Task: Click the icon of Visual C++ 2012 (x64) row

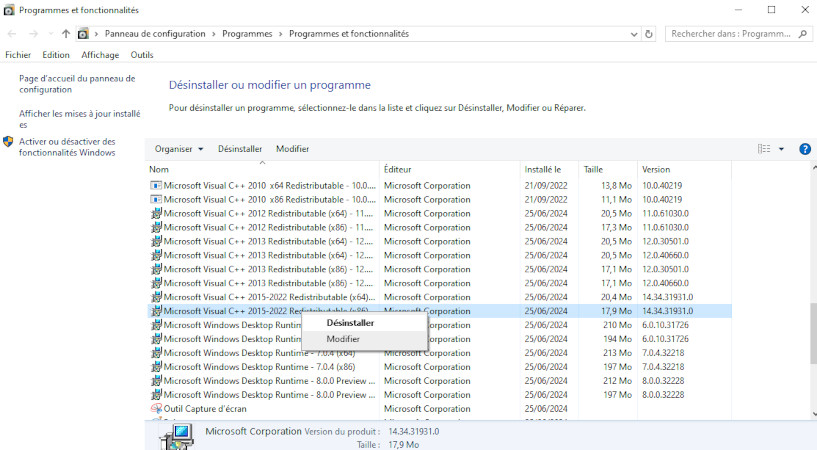Action: click(x=156, y=214)
